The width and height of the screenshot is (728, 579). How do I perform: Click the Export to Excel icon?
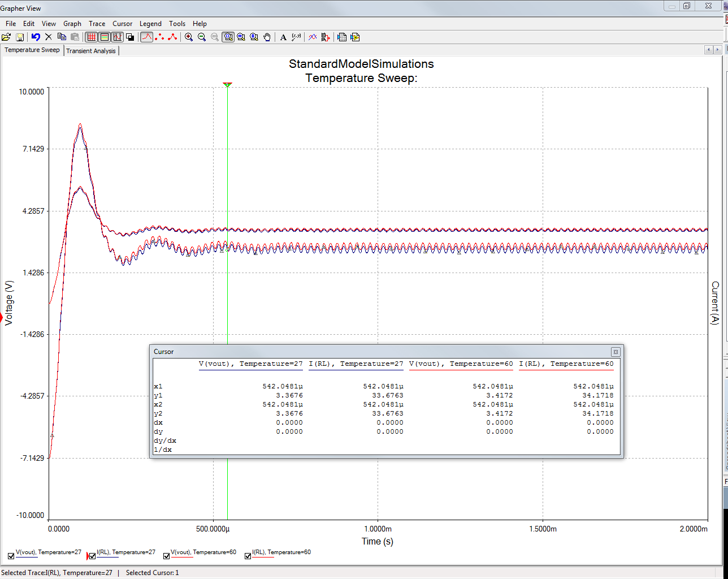pos(342,37)
